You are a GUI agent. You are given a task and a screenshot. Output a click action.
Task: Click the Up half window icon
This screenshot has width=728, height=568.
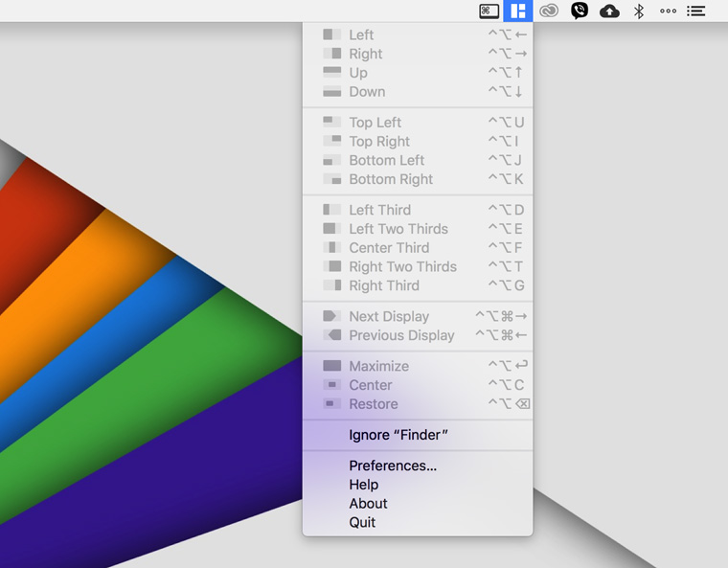tap(332, 72)
